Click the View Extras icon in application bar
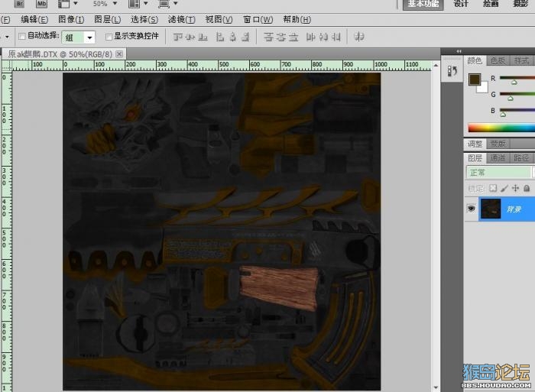Image resolution: width=535 pixels, height=392 pixels. coord(63,3)
